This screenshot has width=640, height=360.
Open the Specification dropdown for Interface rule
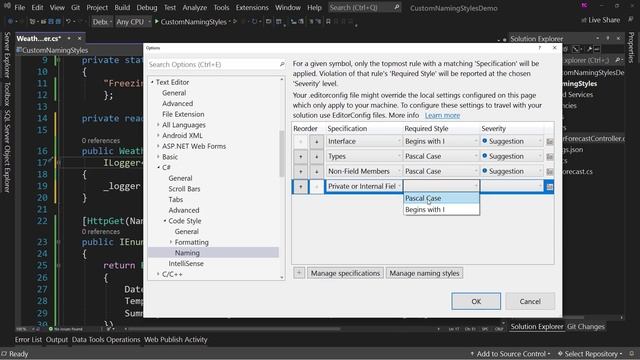tap(364, 141)
